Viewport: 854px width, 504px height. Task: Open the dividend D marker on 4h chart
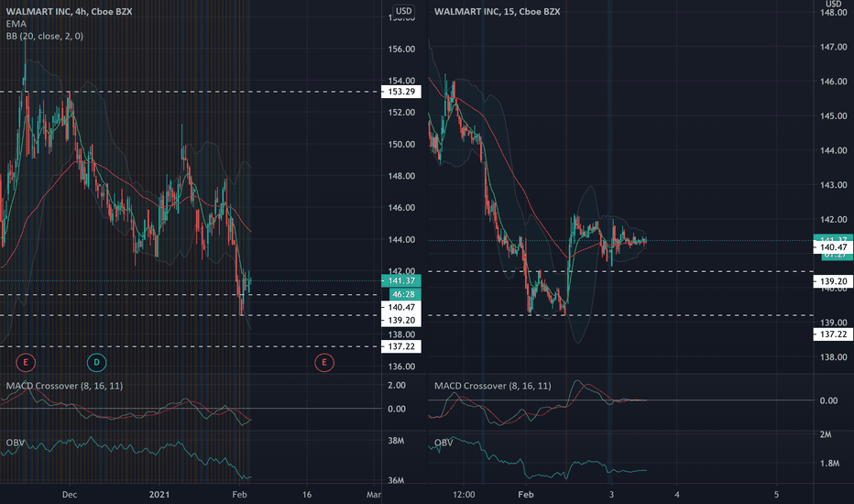coord(96,362)
